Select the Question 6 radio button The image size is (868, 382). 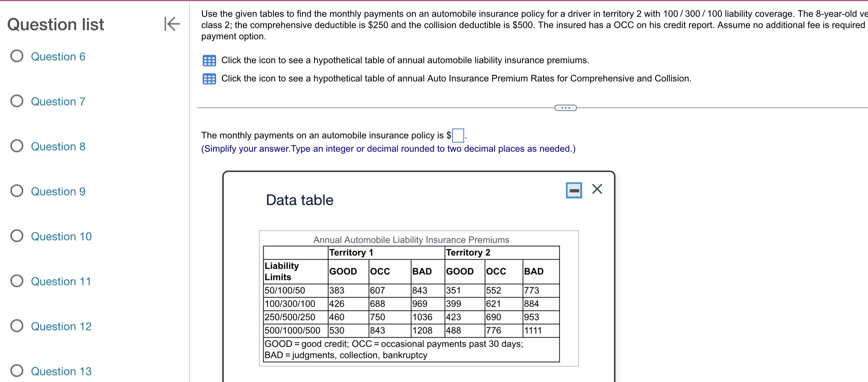click(x=16, y=56)
